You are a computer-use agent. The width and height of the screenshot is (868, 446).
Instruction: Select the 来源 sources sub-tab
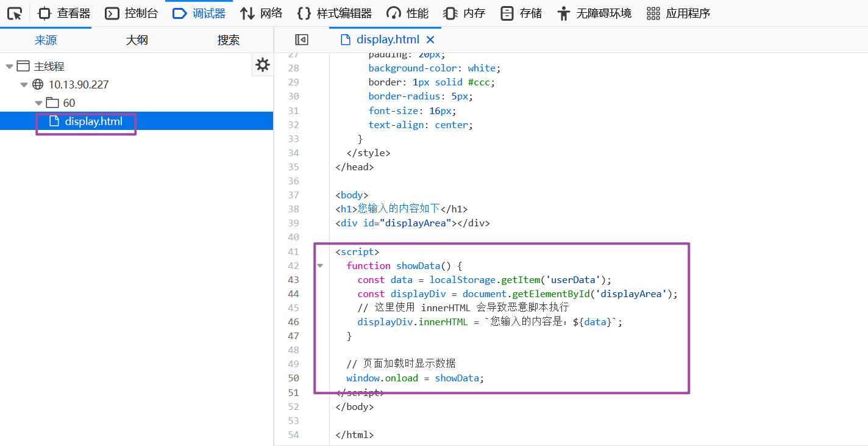[46, 40]
